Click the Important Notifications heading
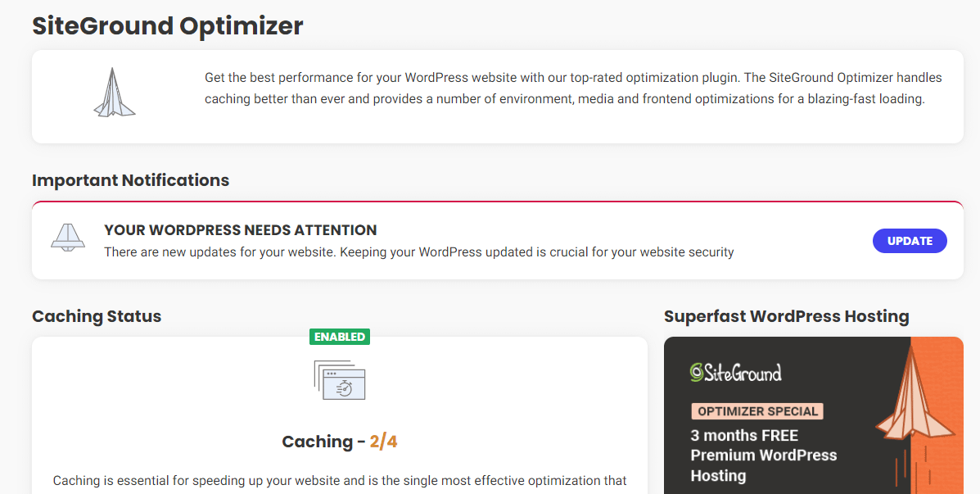The image size is (980, 494). coord(130,180)
